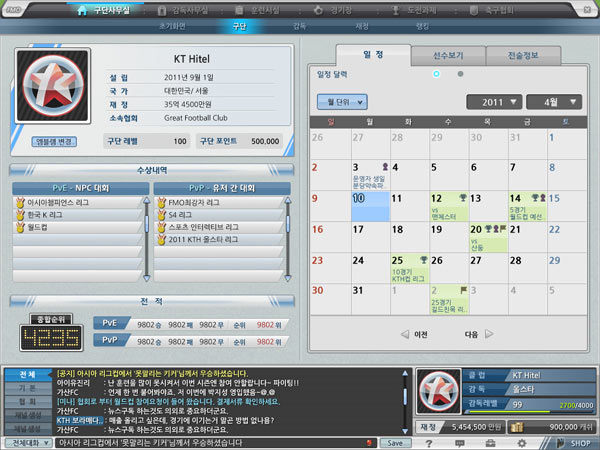The height and width of the screenshot is (450, 600).
Task: Click the 엠블렘 변경 button
Action: (54, 142)
